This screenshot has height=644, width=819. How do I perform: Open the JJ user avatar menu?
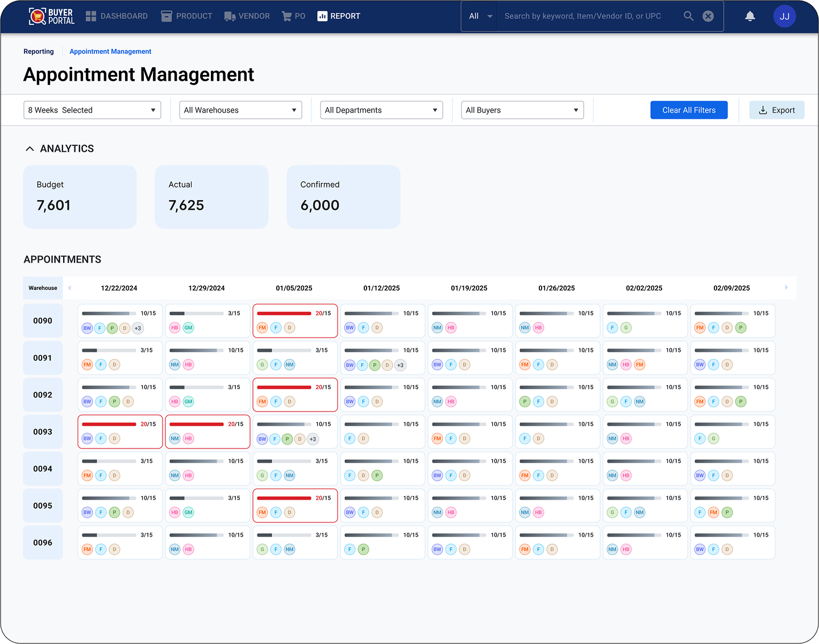[x=784, y=16]
